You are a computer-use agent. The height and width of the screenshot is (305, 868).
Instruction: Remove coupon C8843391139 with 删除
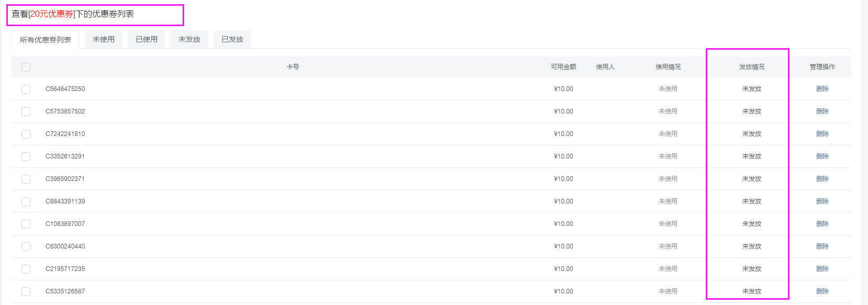point(822,201)
